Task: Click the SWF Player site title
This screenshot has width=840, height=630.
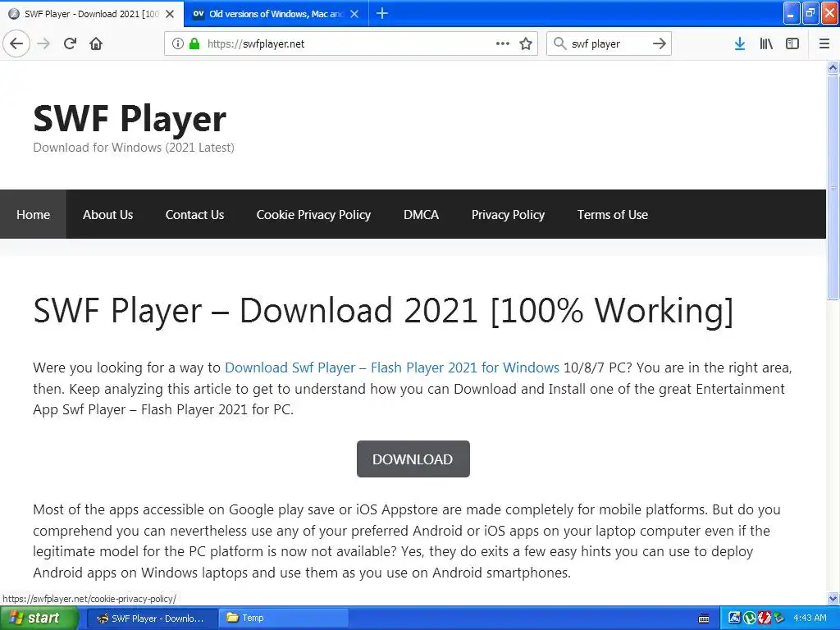Action: click(x=130, y=118)
